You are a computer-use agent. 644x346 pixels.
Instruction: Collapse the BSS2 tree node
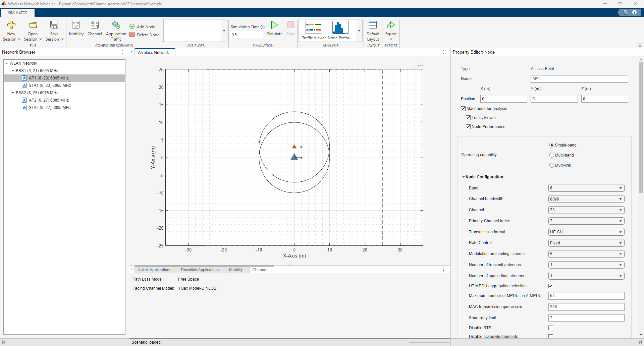13,93
